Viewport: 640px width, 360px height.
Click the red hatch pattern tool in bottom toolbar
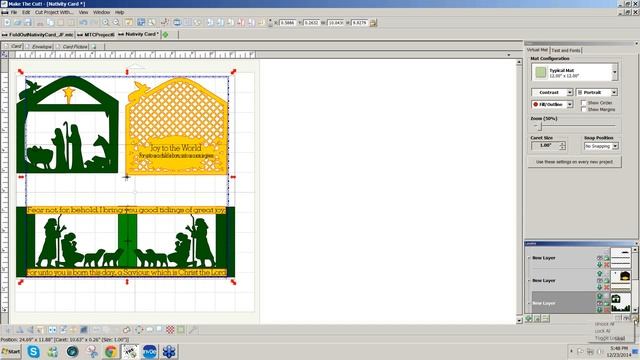coord(171,330)
